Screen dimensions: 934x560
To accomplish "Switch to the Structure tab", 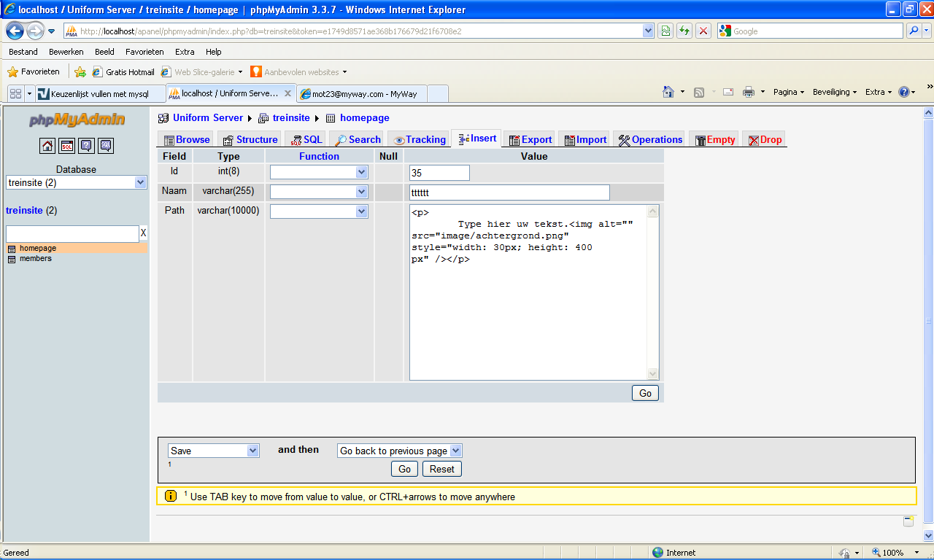I will click(x=250, y=139).
